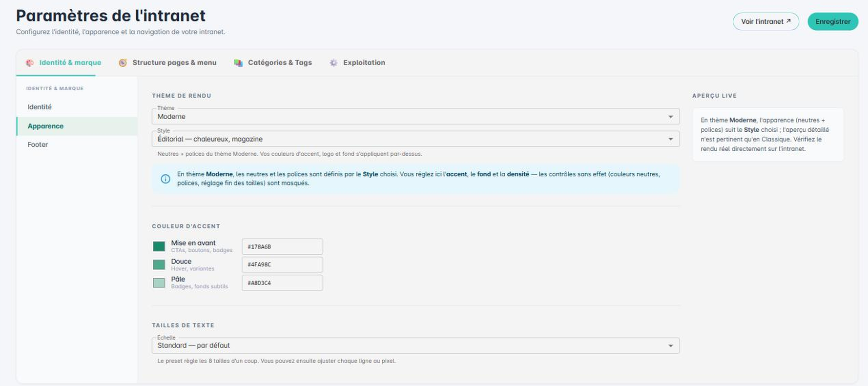
Task: Click the Paramètres de l'intranet page title
Action: (111, 16)
